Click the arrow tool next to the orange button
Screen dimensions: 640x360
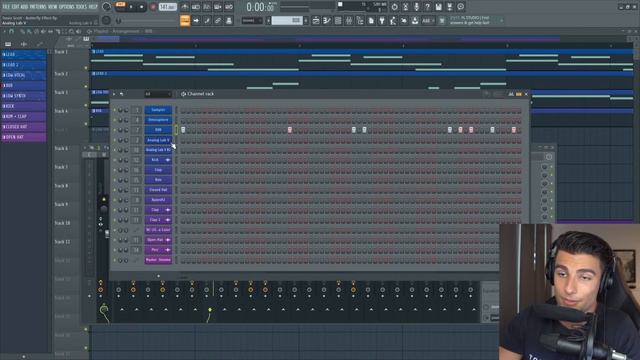pos(196,20)
